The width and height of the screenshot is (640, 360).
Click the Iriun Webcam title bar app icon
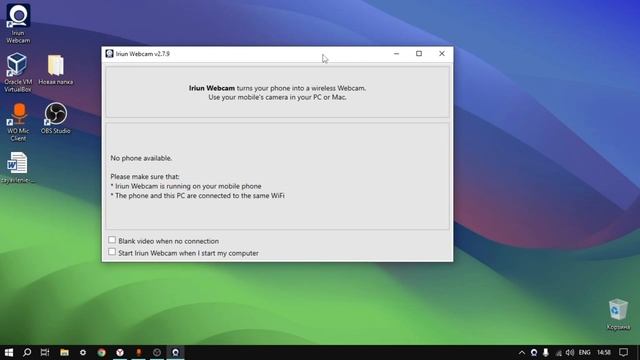tap(109, 53)
